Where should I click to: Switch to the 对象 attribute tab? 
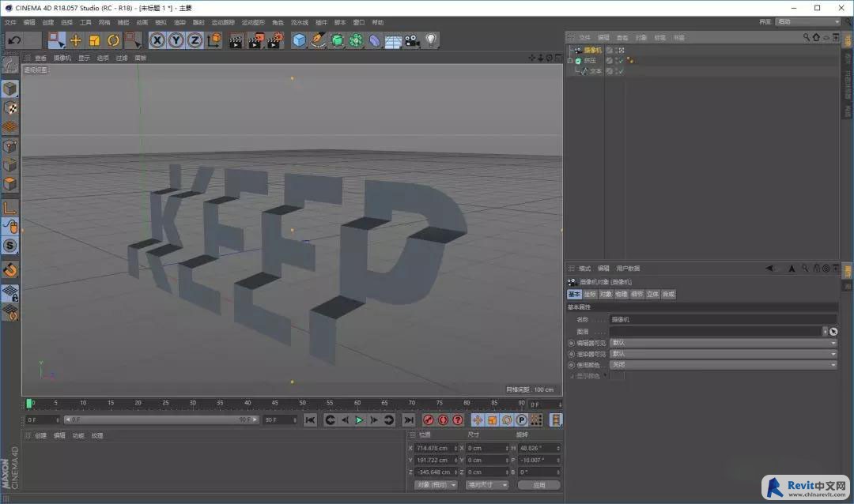tap(606, 294)
